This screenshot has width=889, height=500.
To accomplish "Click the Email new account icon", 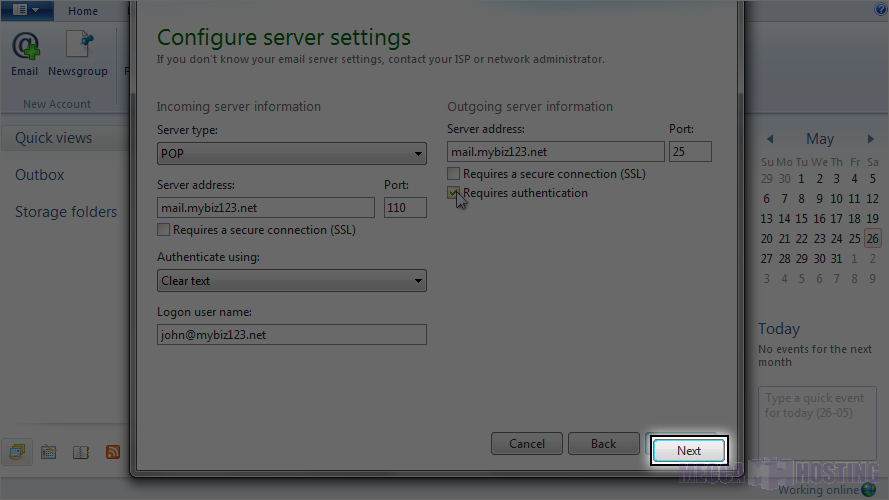I will point(25,52).
